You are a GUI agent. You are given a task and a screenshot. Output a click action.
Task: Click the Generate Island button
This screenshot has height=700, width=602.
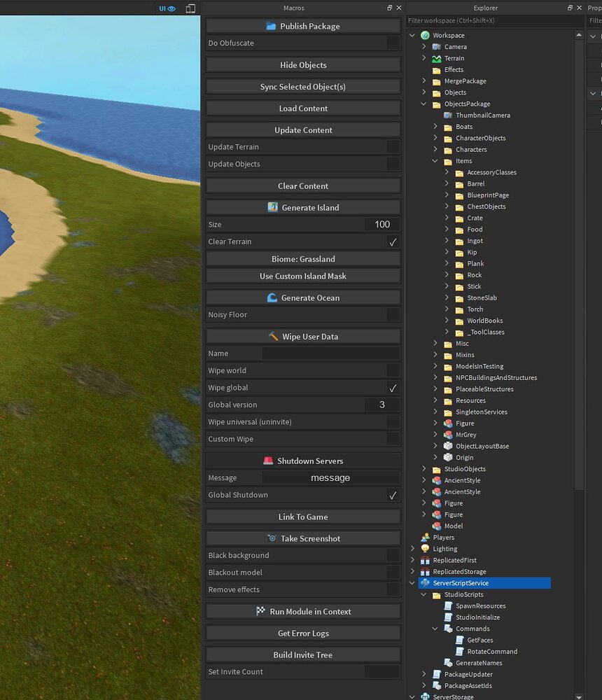tap(303, 207)
